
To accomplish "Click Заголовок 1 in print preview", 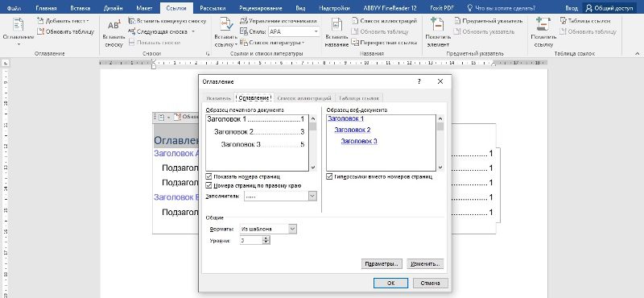I will (x=228, y=119).
